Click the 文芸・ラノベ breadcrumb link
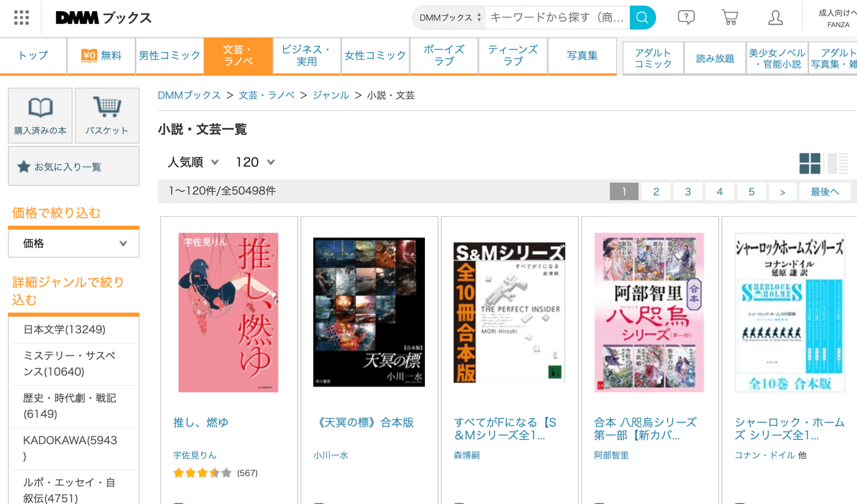The image size is (857, 504). (266, 95)
